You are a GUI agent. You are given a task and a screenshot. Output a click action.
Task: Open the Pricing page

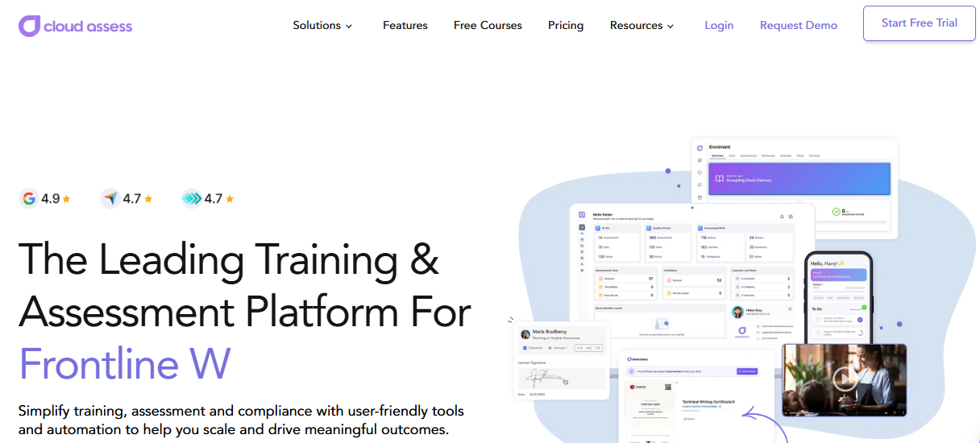pos(566,25)
